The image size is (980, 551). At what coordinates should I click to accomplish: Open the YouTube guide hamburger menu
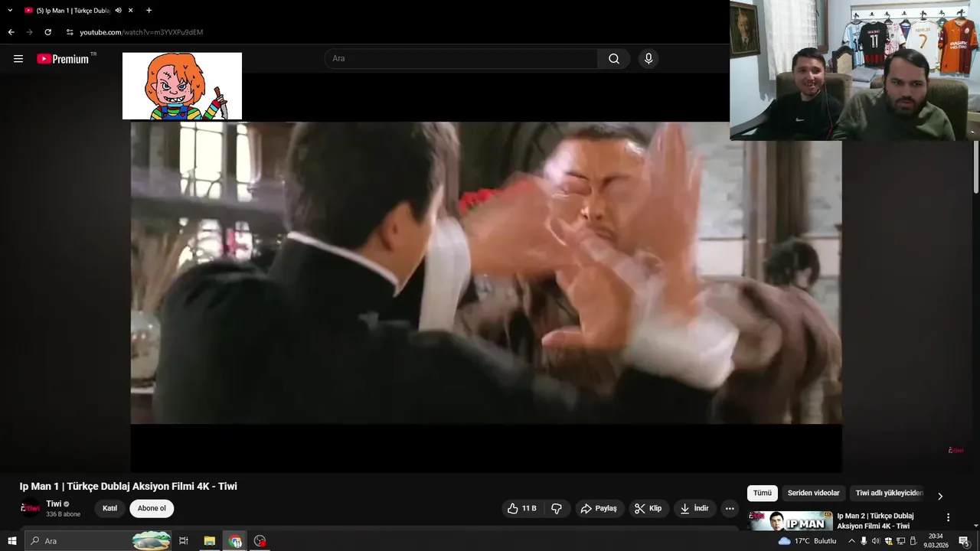click(x=18, y=59)
